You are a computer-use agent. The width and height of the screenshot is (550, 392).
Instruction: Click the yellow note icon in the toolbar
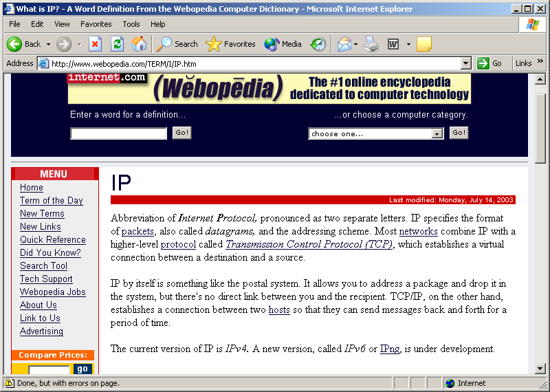[424, 44]
